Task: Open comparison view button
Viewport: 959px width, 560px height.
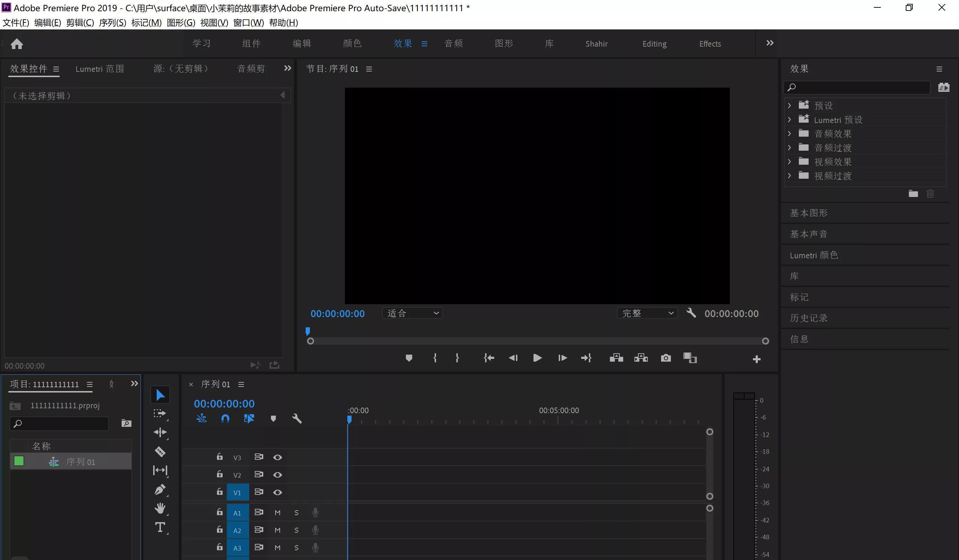Action: point(690,358)
